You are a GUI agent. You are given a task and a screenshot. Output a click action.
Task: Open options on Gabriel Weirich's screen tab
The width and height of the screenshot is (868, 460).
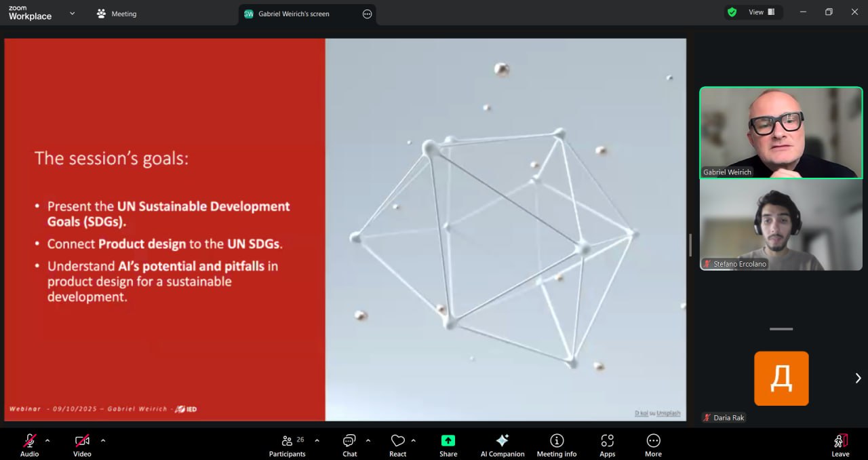(x=368, y=14)
